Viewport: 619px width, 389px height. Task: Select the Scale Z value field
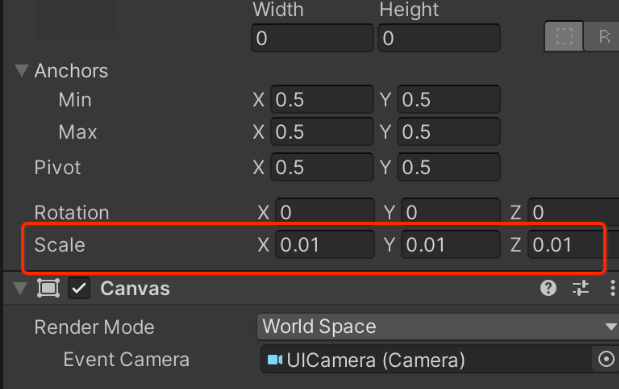point(566,244)
